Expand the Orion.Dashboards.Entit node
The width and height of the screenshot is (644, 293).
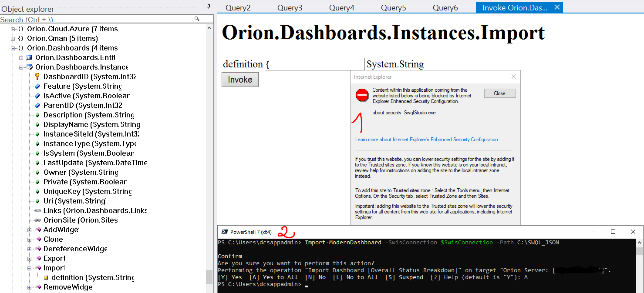21,58
